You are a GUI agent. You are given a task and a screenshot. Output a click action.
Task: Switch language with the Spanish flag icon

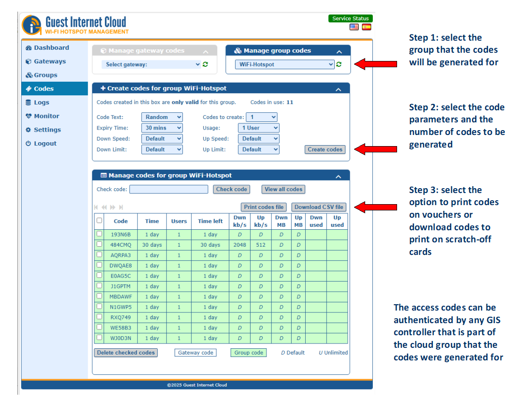(x=367, y=27)
